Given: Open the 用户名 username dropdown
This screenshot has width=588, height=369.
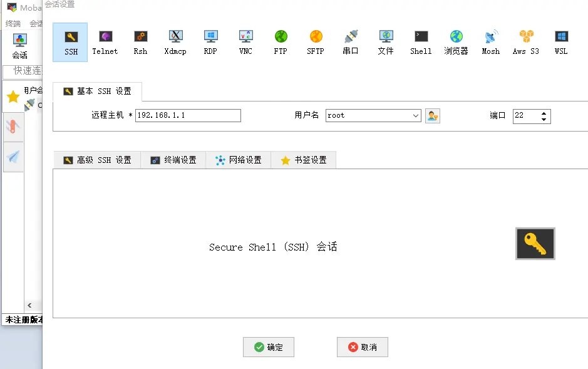Looking at the screenshot, I should (416, 115).
